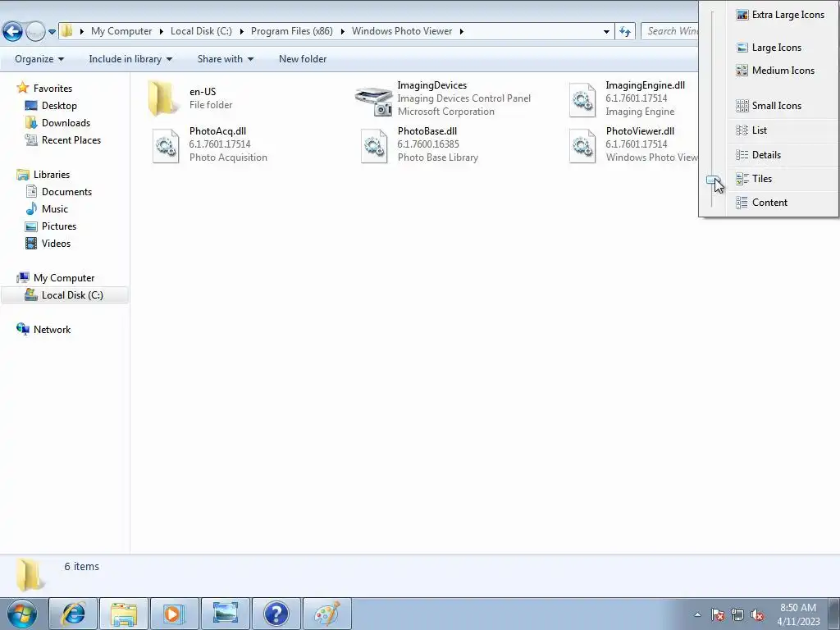Select the PhotoBase.dll file icon
This screenshot has width=840, height=630.
coord(374,146)
